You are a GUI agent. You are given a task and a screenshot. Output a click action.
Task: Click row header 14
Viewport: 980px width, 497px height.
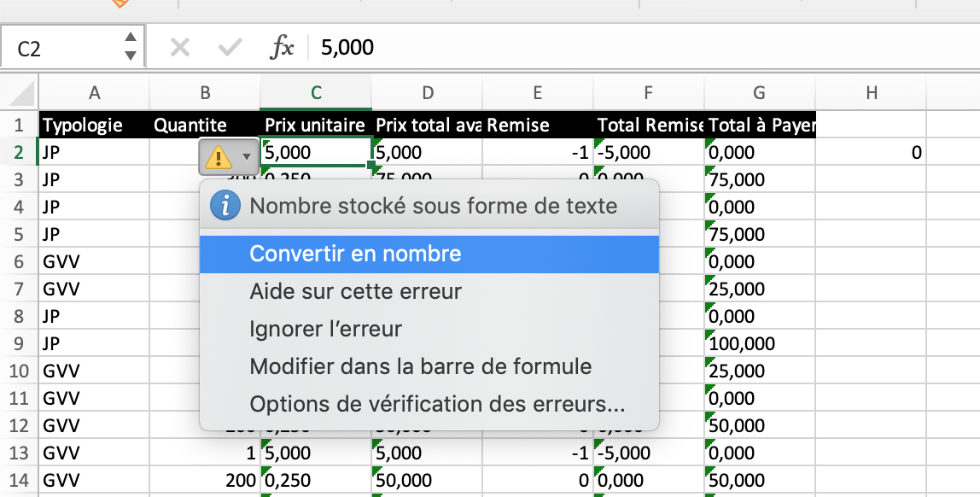(17, 479)
